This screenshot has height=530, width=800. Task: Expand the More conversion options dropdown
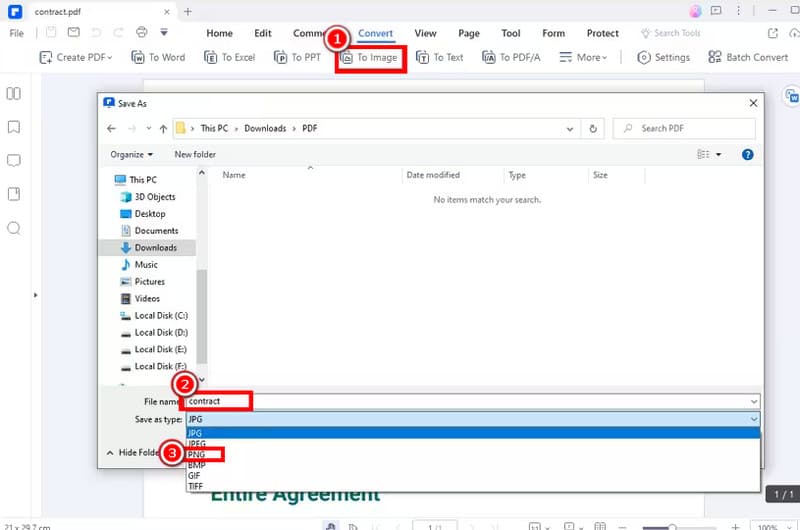click(583, 58)
